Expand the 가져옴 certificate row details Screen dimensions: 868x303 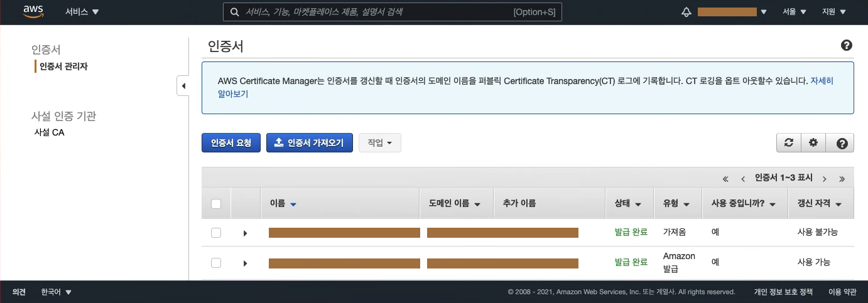pos(245,233)
